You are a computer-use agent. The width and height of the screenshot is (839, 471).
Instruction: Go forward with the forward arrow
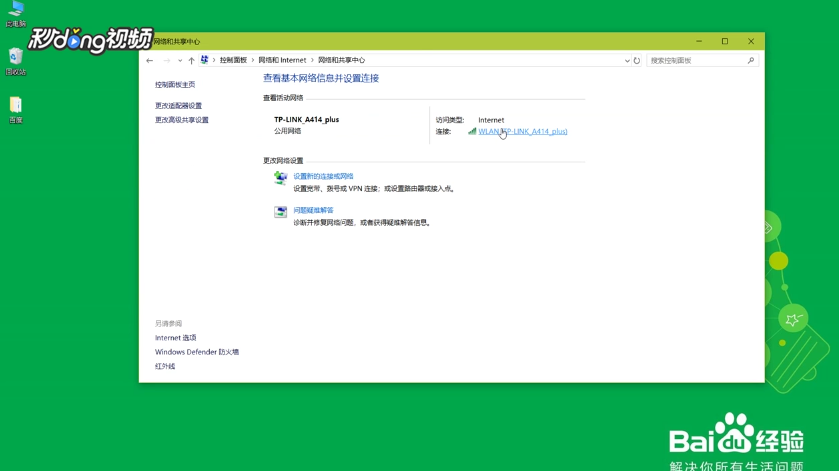click(x=166, y=60)
